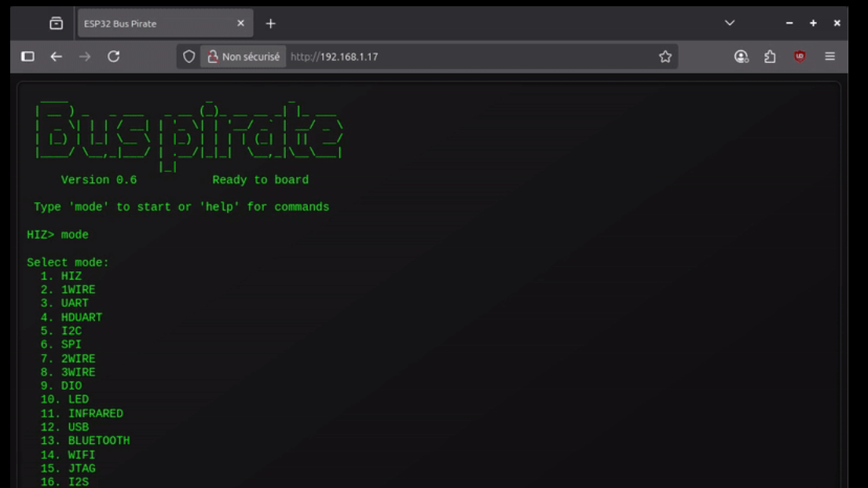Click the uBlock Origin extension icon
This screenshot has height=488, width=868.
click(800, 57)
